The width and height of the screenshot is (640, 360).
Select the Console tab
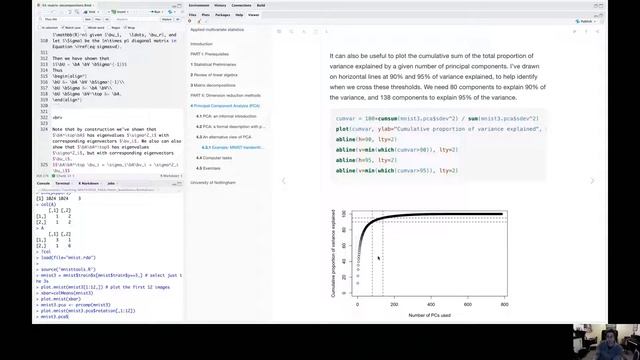click(x=43, y=183)
